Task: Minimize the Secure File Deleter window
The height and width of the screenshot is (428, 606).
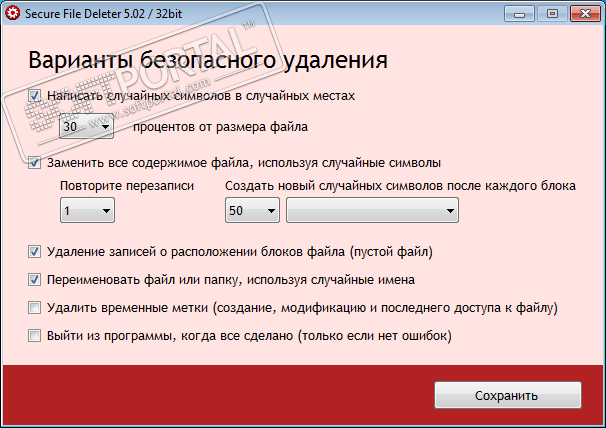Action: tap(520, 14)
